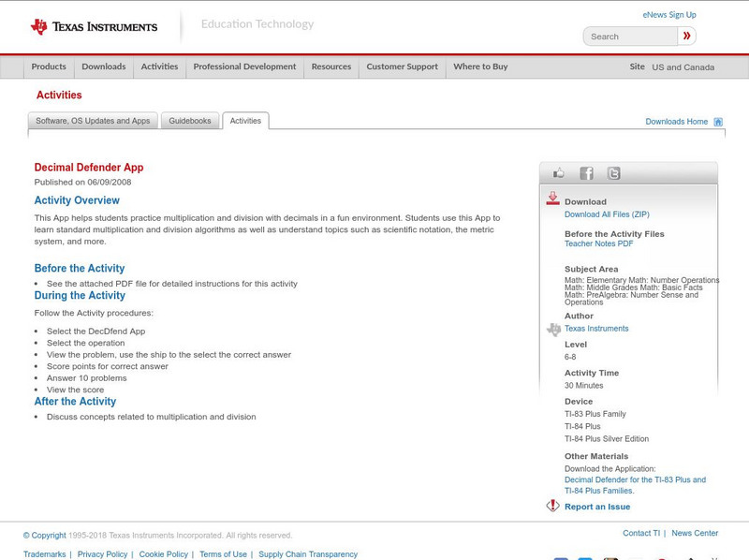Click 'Score points for correct answer' bullet

point(108,366)
